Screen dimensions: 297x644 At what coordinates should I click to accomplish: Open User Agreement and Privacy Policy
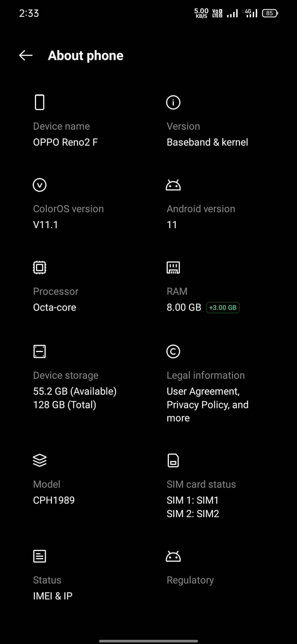pos(207,404)
